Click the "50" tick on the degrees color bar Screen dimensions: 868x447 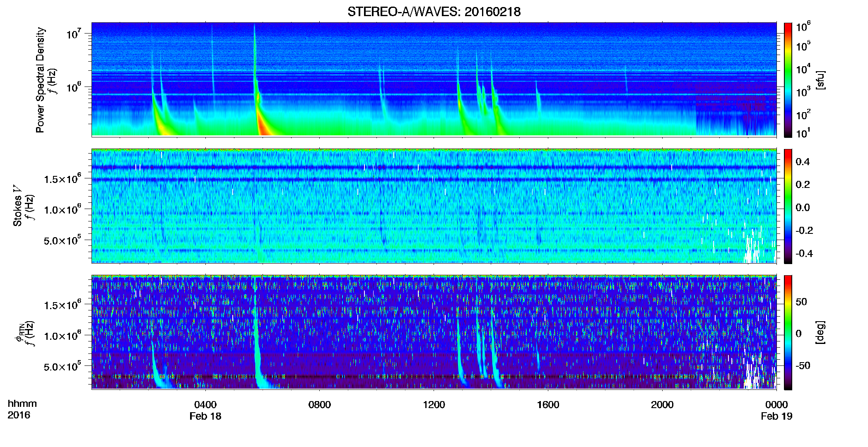(x=801, y=301)
